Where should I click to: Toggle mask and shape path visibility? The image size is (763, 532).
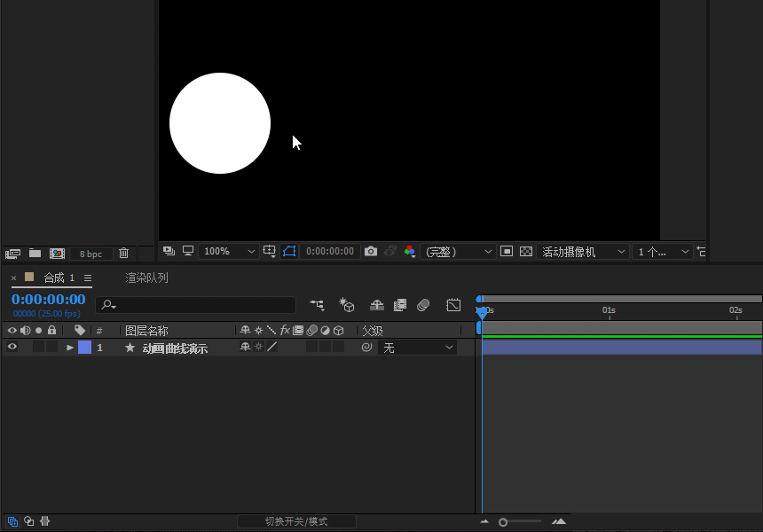[x=289, y=251]
